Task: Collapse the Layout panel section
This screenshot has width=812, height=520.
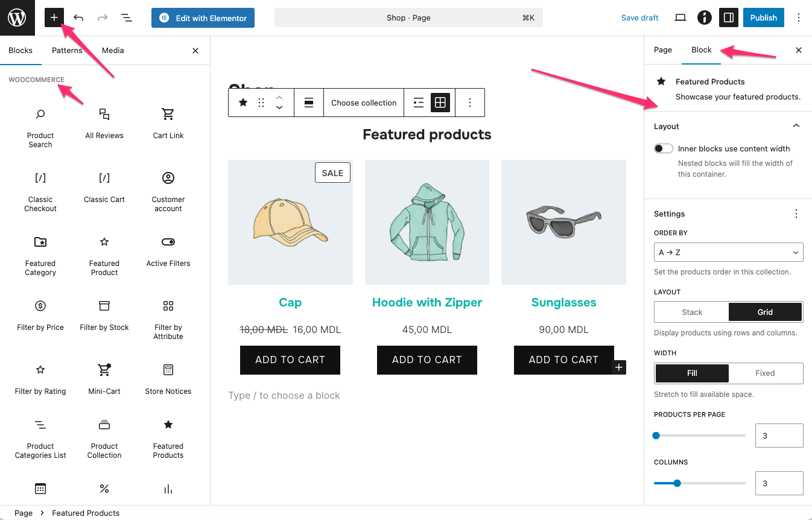Action: [796, 126]
